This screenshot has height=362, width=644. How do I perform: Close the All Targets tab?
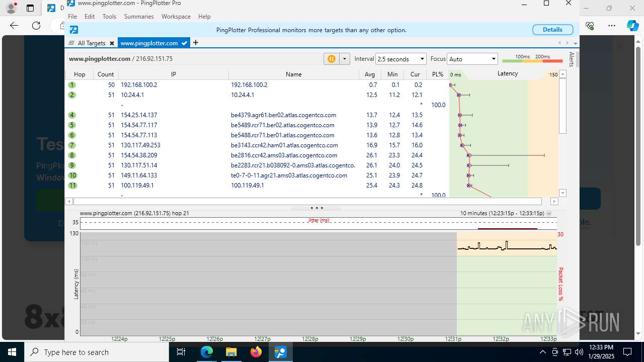pyautogui.click(x=112, y=43)
